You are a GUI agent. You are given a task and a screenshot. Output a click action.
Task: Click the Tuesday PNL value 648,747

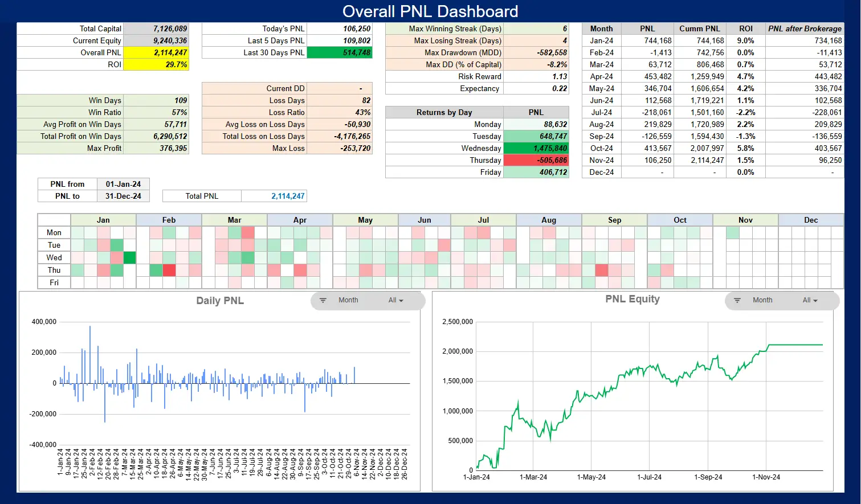[536, 136]
